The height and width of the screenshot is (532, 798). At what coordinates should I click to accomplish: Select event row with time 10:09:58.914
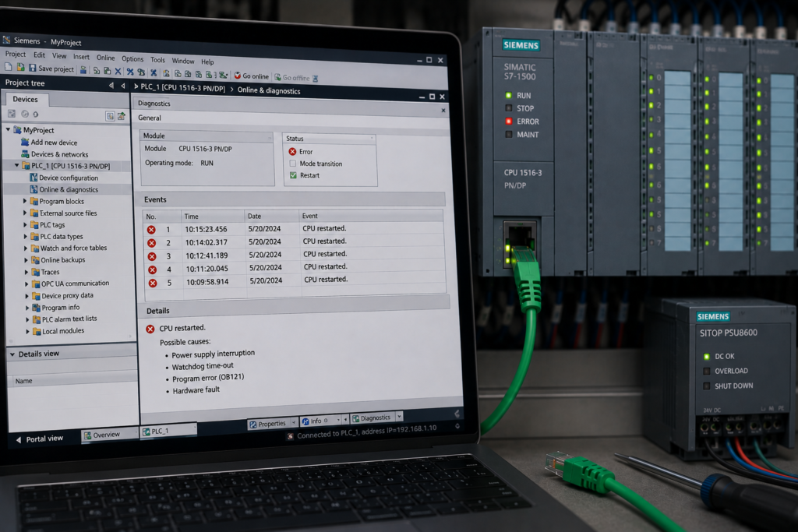(x=295, y=281)
